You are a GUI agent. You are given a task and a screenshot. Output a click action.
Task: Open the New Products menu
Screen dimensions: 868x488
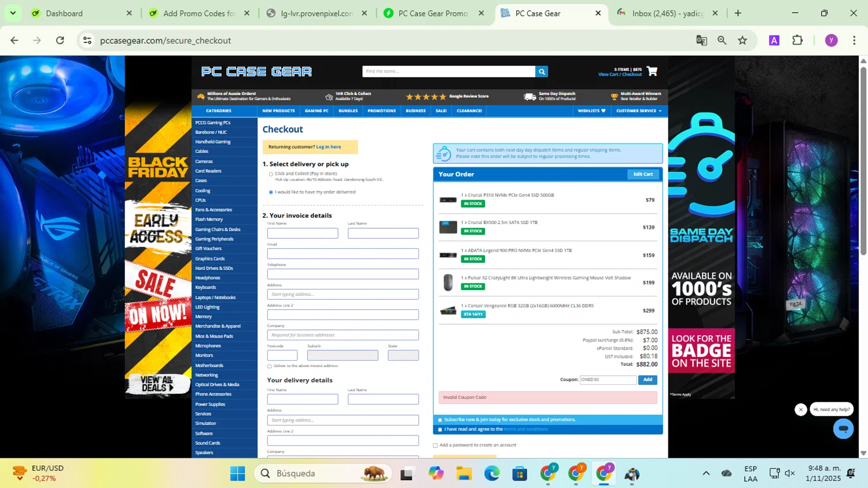click(278, 111)
